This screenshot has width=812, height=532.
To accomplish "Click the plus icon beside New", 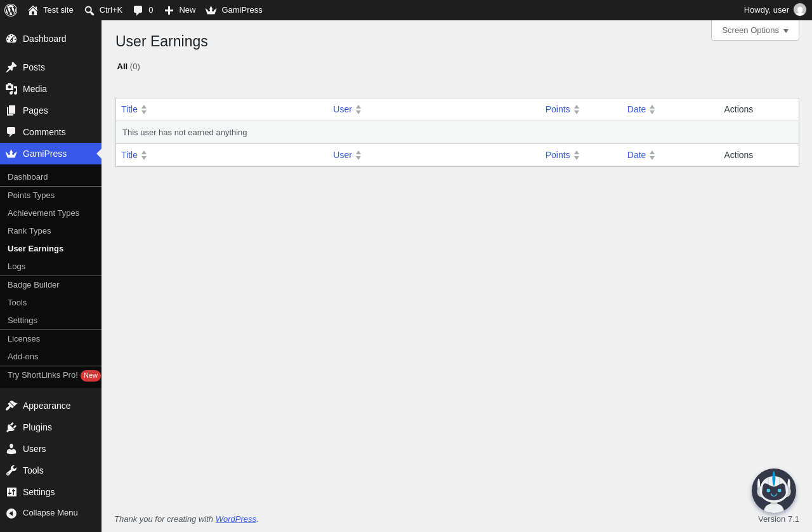I will click(169, 10).
